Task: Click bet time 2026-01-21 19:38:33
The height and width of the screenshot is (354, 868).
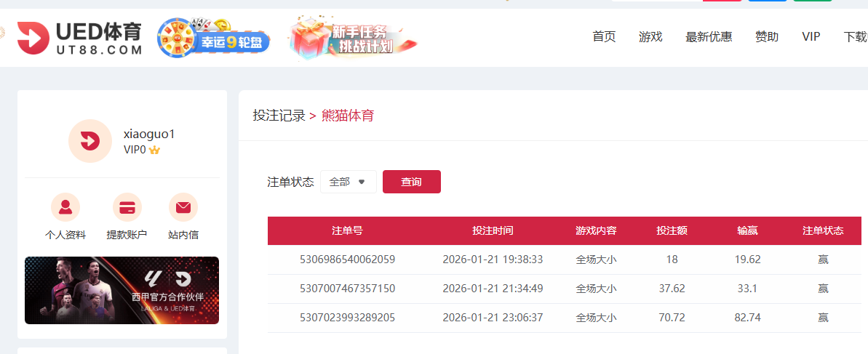Action: (493, 260)
